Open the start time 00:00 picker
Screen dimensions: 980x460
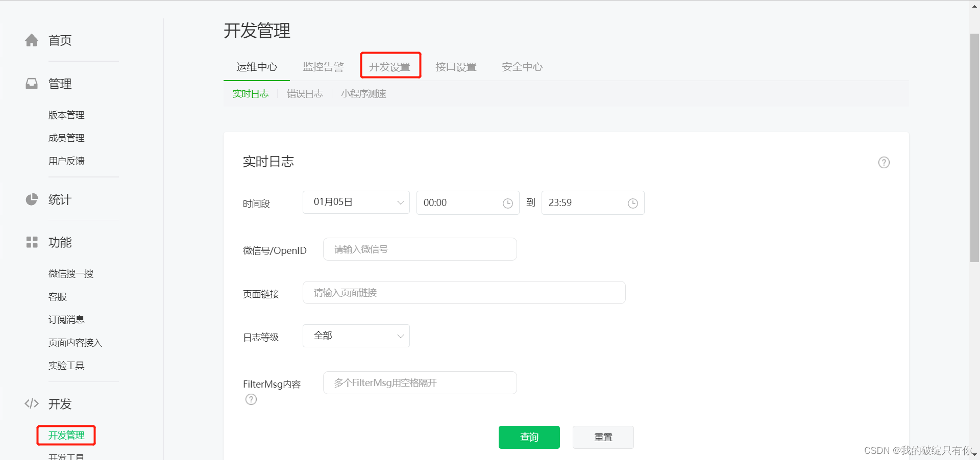(x=468, y=202)
